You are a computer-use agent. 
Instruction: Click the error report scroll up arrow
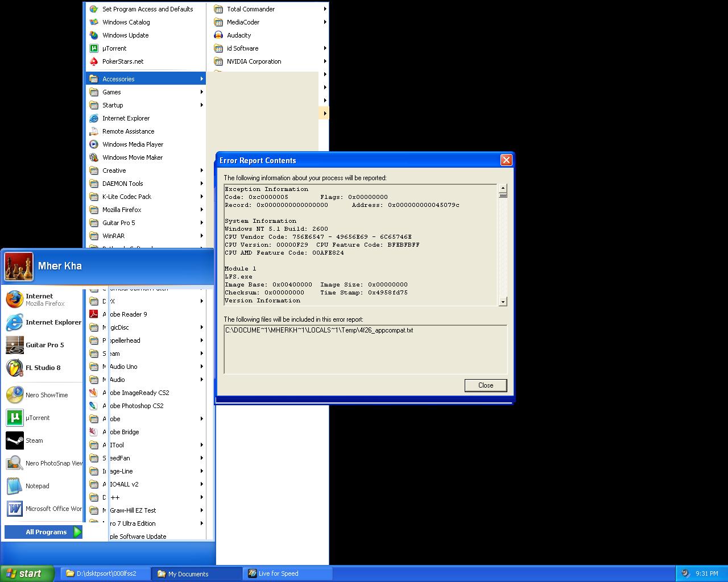[503, 188]
